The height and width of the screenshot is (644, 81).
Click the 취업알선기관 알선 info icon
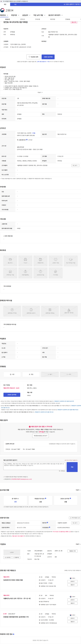tap(46, 498)
